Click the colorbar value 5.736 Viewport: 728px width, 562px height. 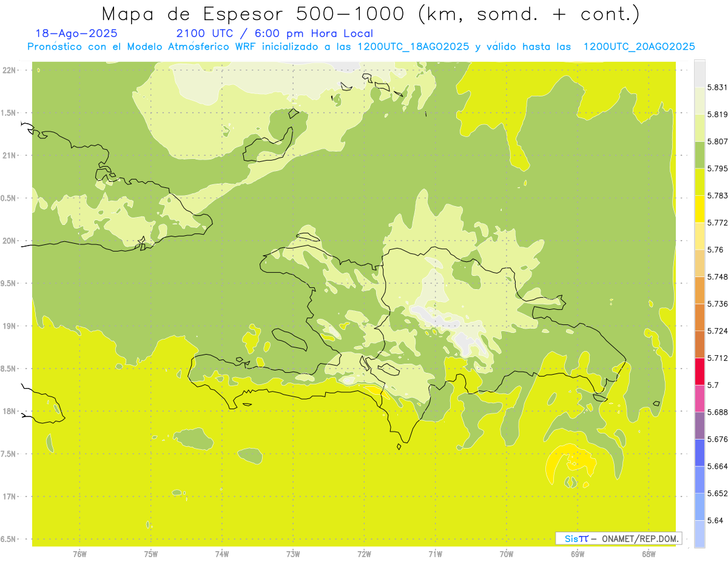click(x=718, y=304)
